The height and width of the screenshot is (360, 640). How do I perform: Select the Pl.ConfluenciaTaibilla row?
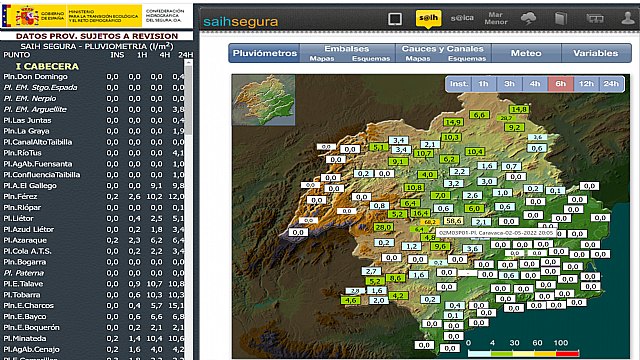coord(93,175)
